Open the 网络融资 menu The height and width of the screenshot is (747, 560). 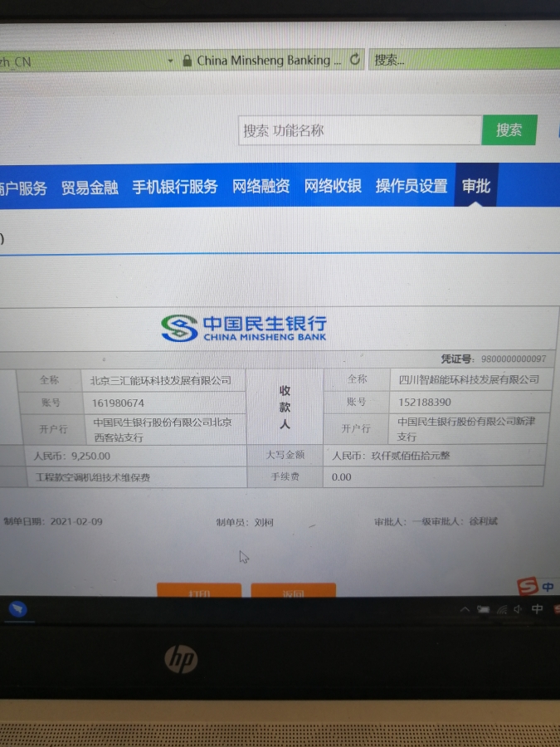(261, 186)
